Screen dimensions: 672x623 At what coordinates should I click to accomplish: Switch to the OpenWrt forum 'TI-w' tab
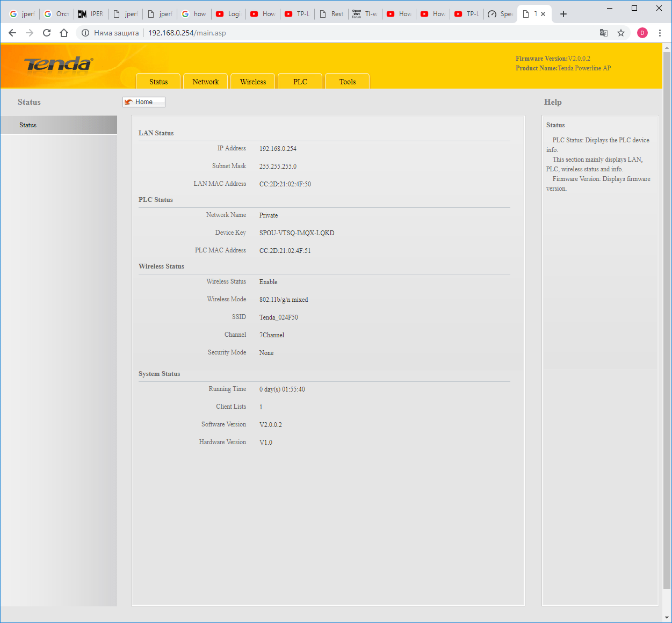click(365, 14)
